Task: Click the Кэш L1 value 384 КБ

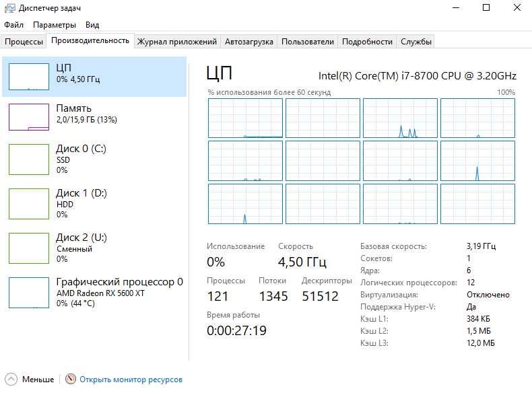Action: (478, 319)
